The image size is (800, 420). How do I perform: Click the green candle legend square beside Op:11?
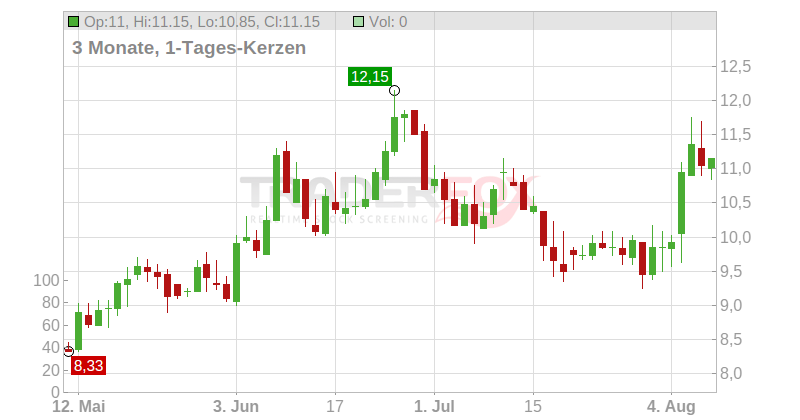click(73, 22)
